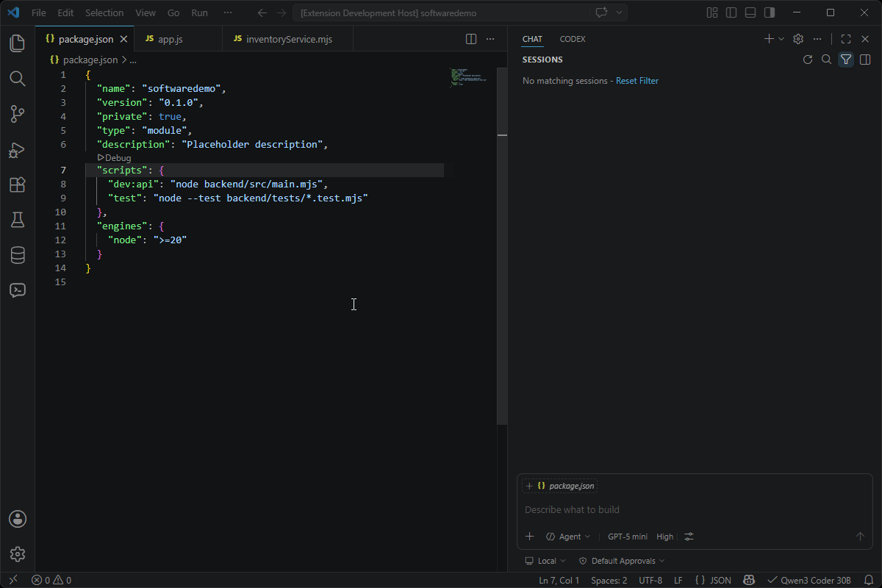Open the chat terminal icon in activity bar
The width and height of the screenshot is (882, 588).
point(18,290)
